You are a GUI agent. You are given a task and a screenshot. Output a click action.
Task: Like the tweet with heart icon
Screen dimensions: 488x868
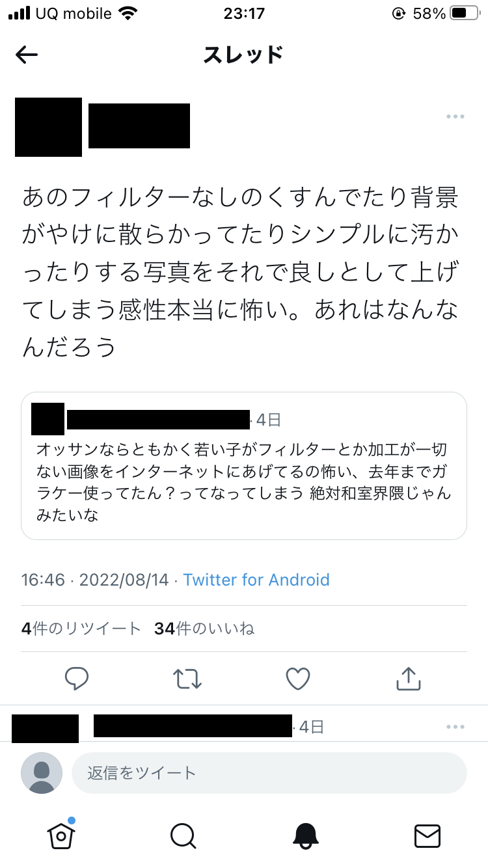click(x=298, y=679)
